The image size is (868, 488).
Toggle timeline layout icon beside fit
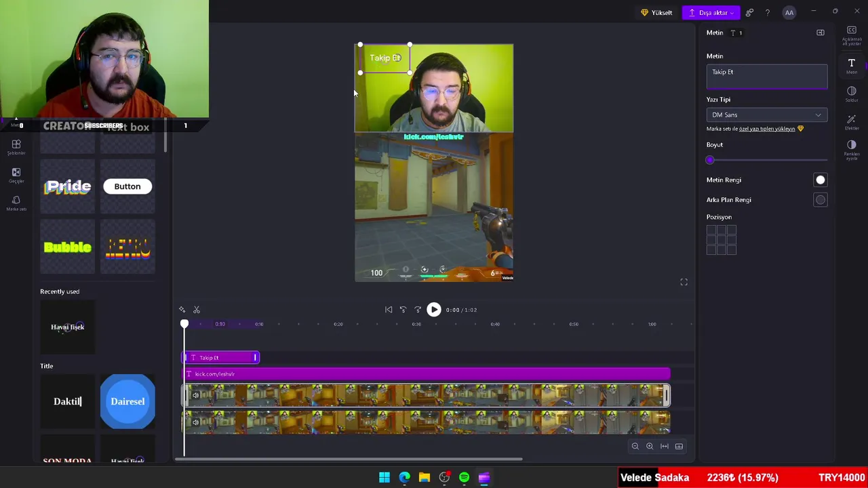(x=679, y=446)
